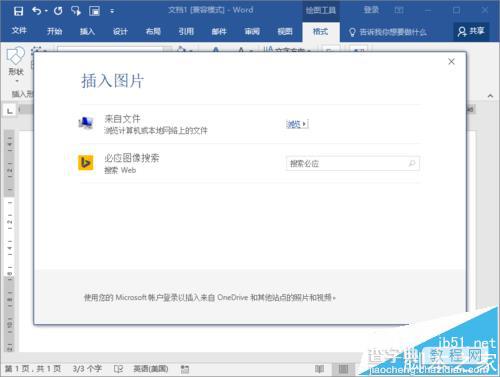Click the macro recording icon in status bar
500x377 pixels.
point(185,369)
